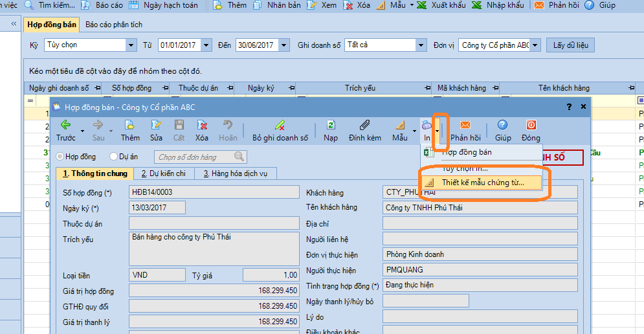
Task: Click the Đóng close icon in toolbar
Action: [531, 125]
